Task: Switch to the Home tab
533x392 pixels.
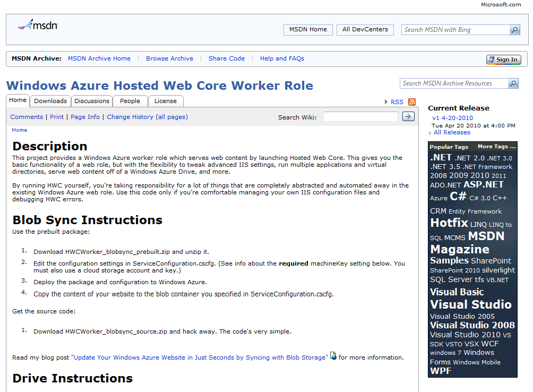Action: tap(18, 100)
